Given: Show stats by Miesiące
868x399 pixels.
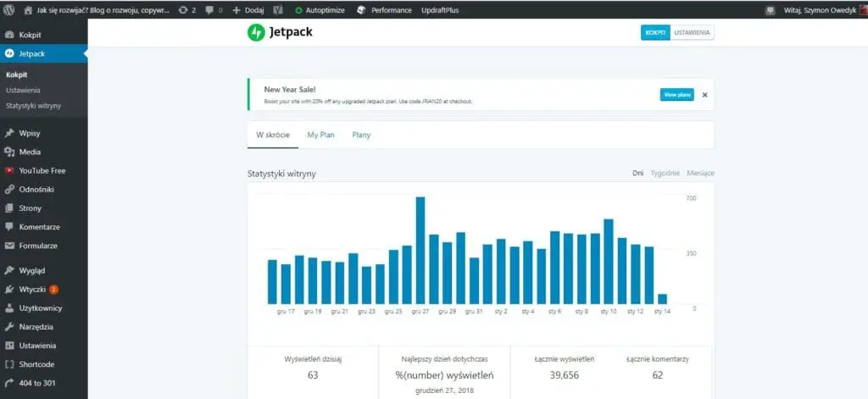Looking at the screenshot, I should tap(700, 173).
